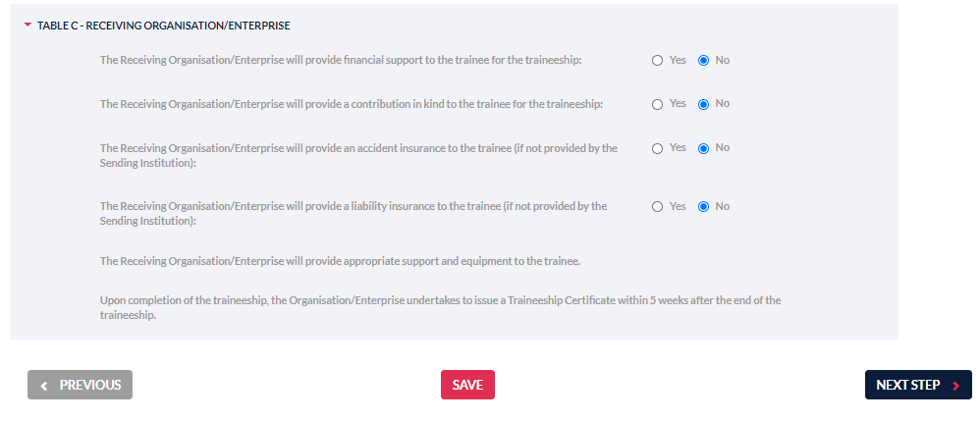980x422 pixels.
Task: Set accident insurance to Yes
Action: click(x=658, y=148)
